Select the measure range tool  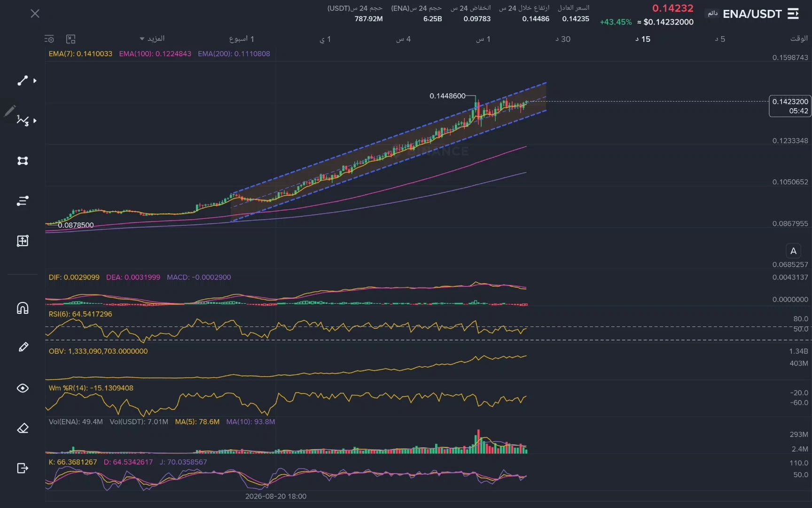(23, 241)
